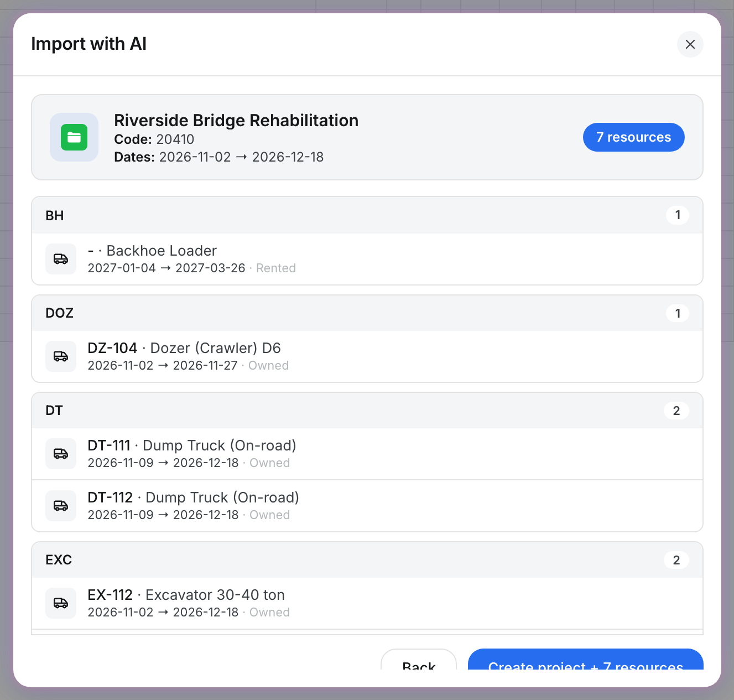Click the Backhoe Loader dates 2027-01-04 to 2027-03-26
The width and height of the screenshot is (734, 700).
click(x=166, y=268)
